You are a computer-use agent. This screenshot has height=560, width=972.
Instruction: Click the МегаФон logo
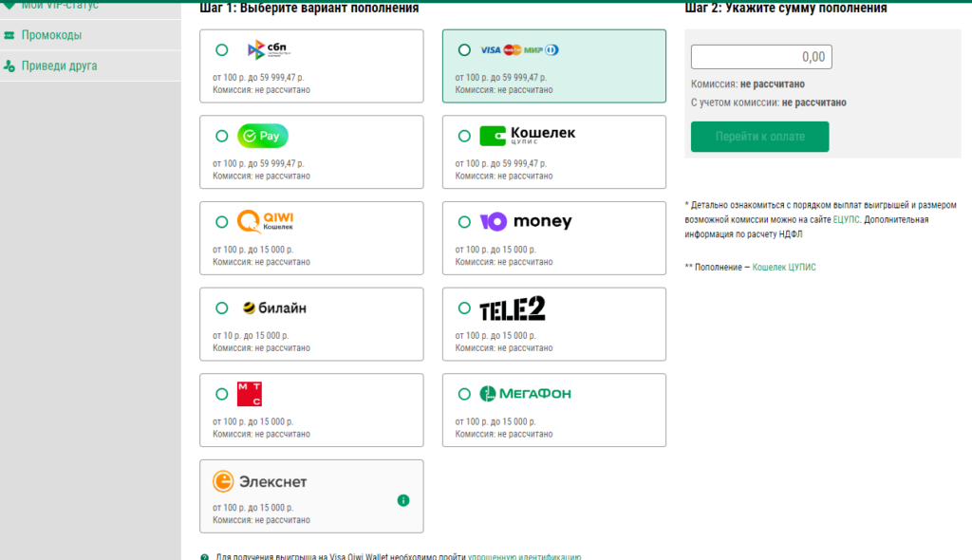coord(526,394)
